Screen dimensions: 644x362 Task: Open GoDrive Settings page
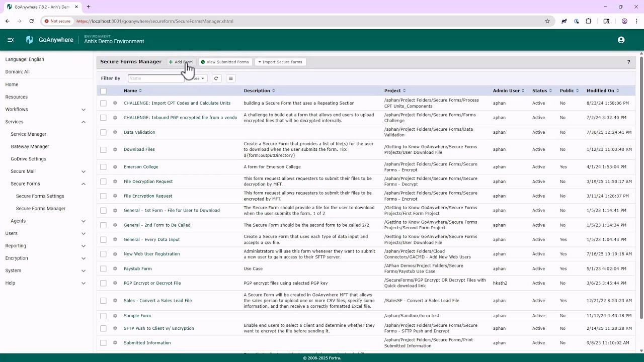[28, 159]
